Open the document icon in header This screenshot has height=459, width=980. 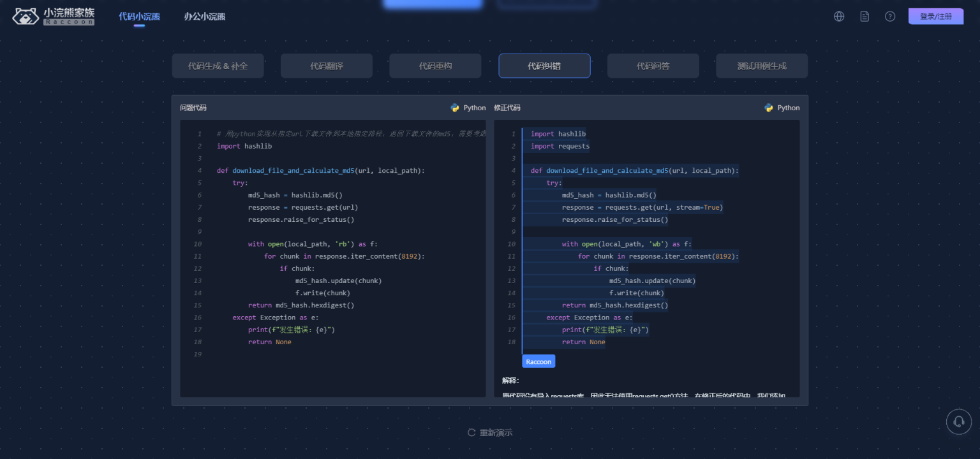865,17
